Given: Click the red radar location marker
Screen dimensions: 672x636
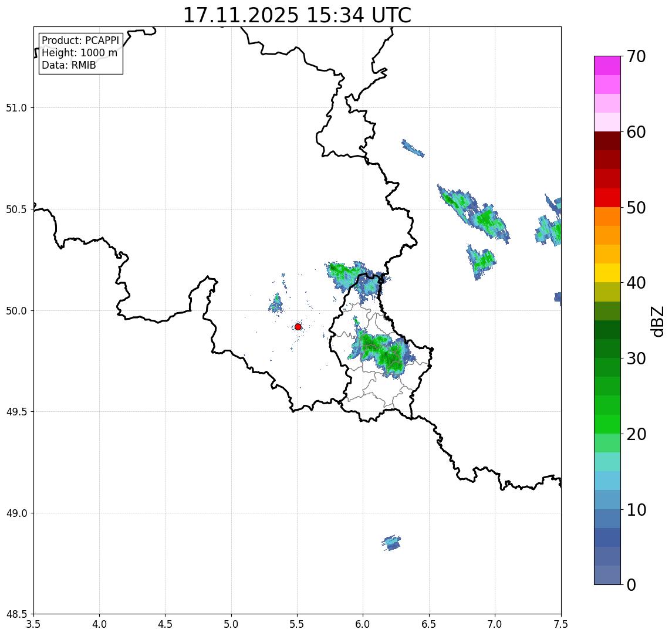Looking at the screenshot, I should coord(298,327).
